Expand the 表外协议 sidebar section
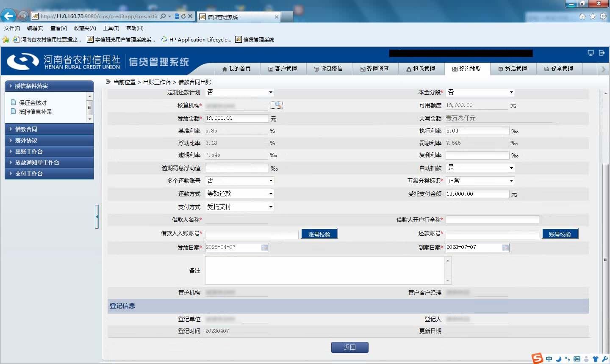This screenshot has width=610, height=364. coord(49,141)
